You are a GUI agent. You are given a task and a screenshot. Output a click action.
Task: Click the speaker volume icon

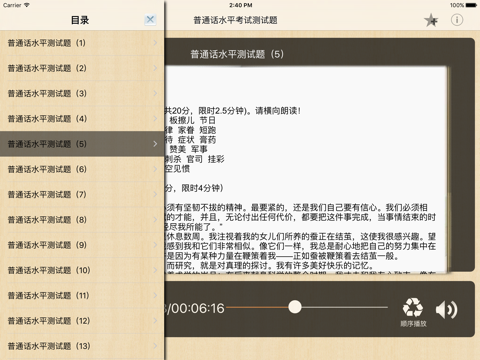tap(447, 310)
